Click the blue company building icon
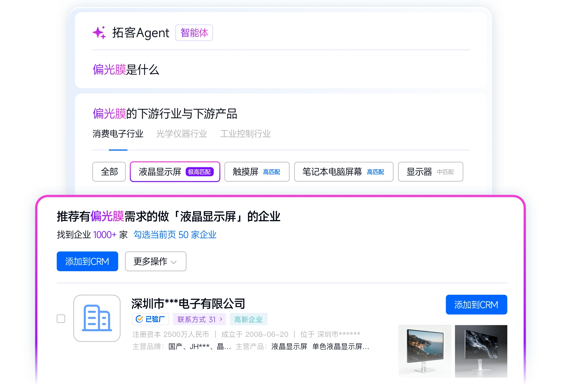561x392 pixels. point(97,318)
